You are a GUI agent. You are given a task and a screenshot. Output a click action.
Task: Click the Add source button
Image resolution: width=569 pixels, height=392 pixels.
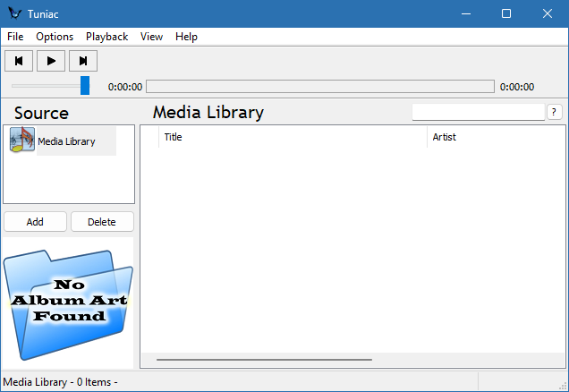pos(35,222)
